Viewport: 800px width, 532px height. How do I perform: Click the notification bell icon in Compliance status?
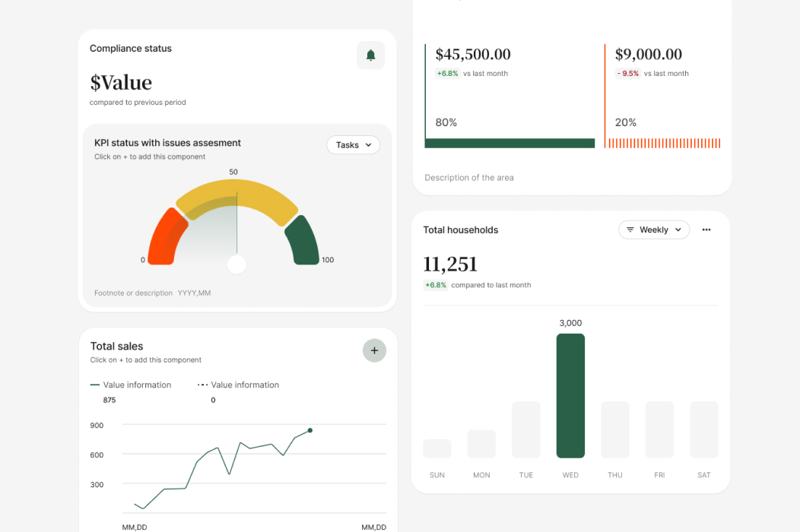point(370,55)
